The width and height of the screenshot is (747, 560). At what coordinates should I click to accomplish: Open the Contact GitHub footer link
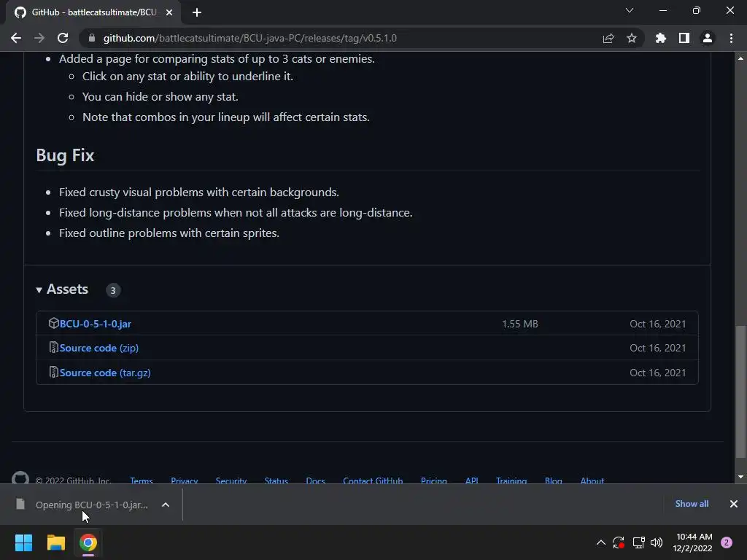pos(373,481)
